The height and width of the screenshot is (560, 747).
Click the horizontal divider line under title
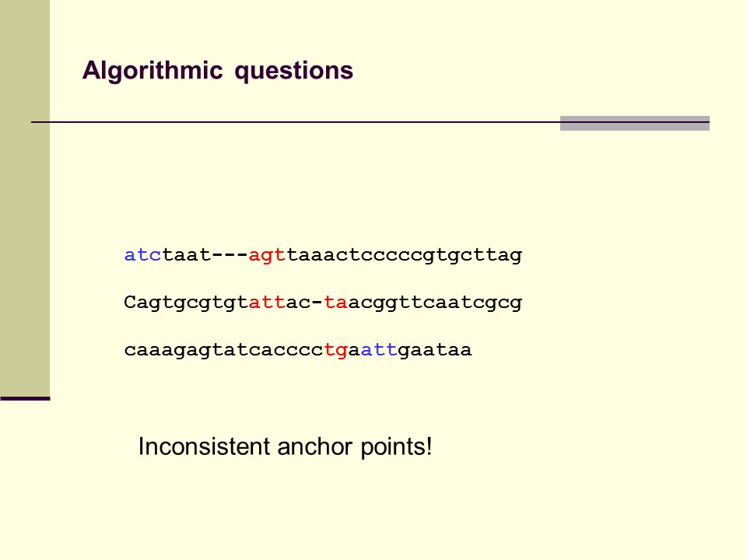[x=370, y=122]
